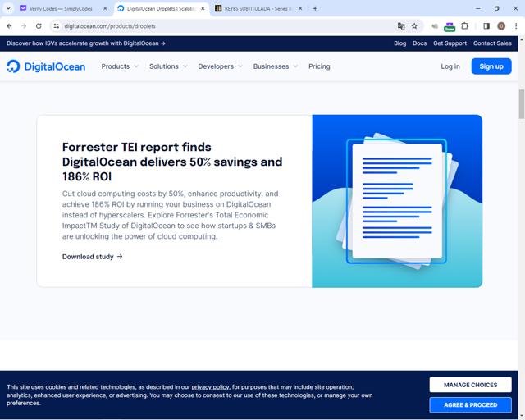Image resolution: width=525 pixels, height=420 pixels.
Task: Close the DigitalOcean Droplets tab
Action: tap(203, 8)
